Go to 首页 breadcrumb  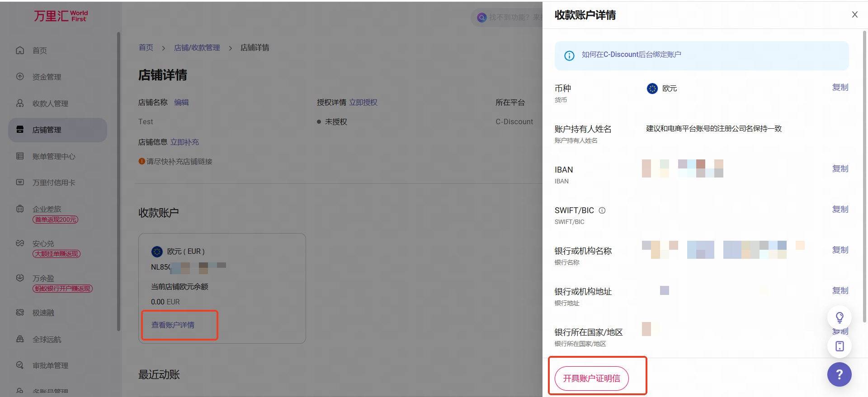coord(146,47)
